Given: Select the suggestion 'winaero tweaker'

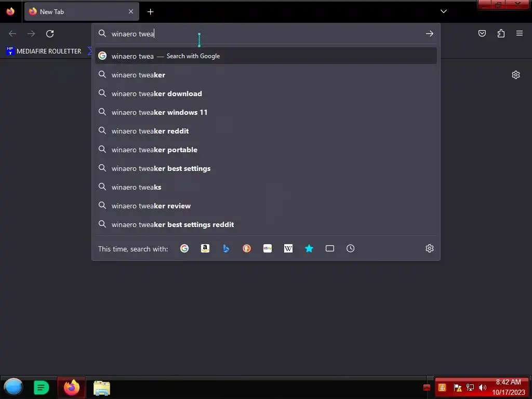Looking at the screenshot, I should click(266, 75).
